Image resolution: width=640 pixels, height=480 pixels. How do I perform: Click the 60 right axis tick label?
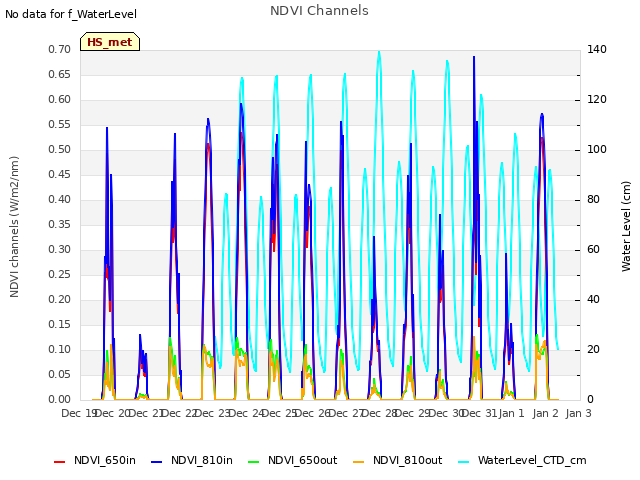pyautogui.click(x=593, y=249)
